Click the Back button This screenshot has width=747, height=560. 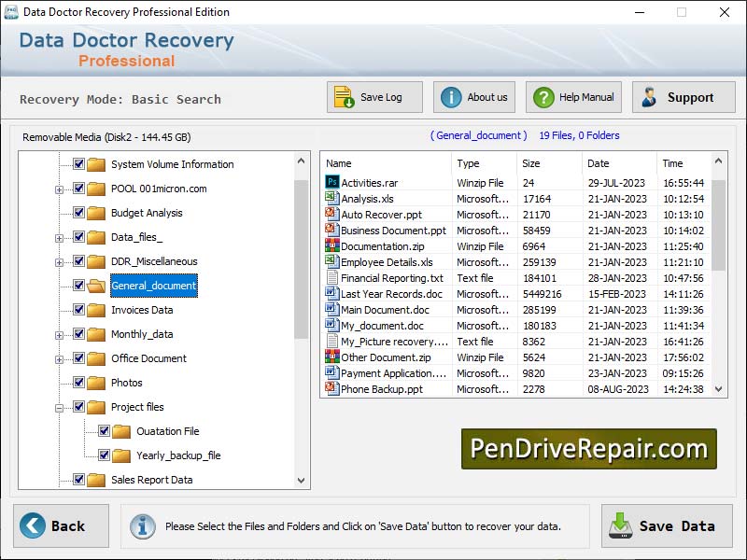click(x=59, y=525)
